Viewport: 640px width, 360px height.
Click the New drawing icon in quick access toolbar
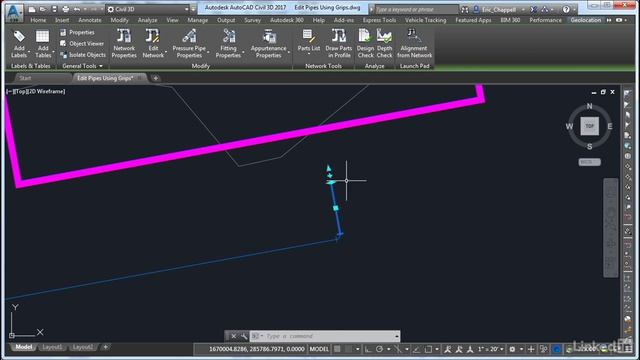pos(32,9)
